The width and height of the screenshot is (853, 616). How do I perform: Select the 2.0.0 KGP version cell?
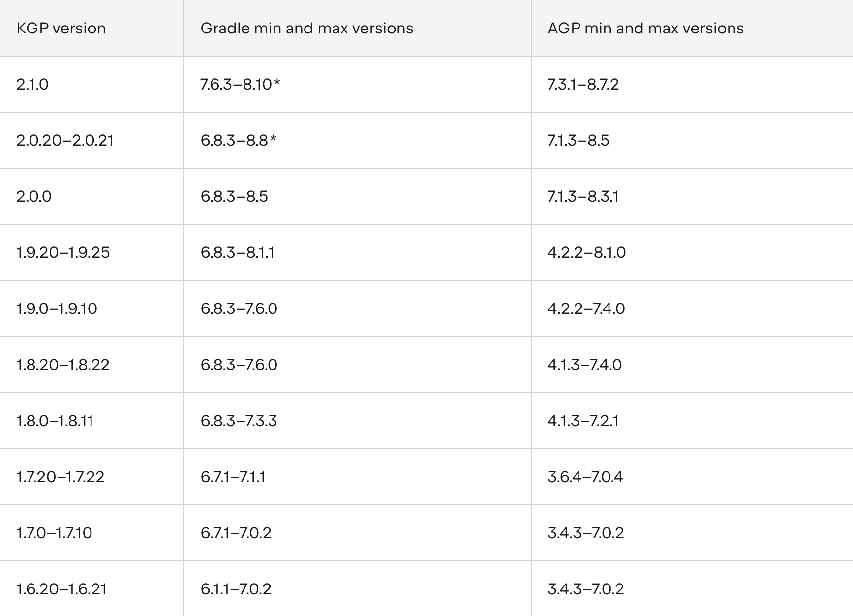pyautogui.click(x=92, y=196)
